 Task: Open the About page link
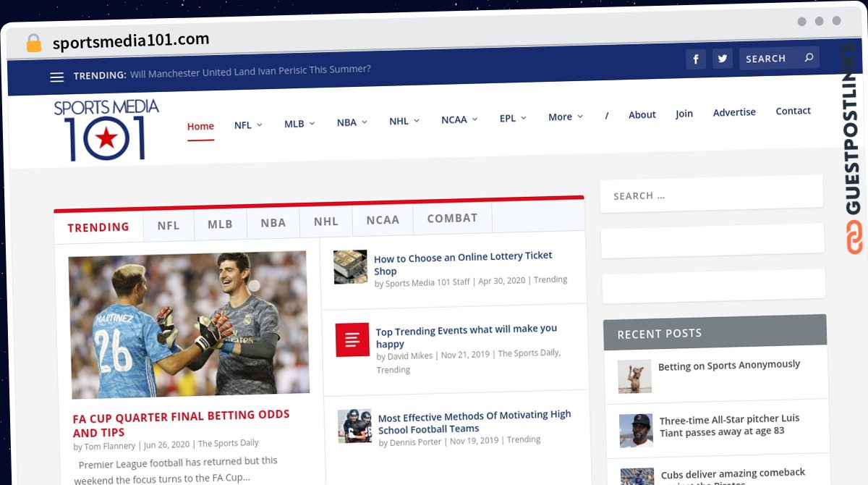click(x=642, y=114)
